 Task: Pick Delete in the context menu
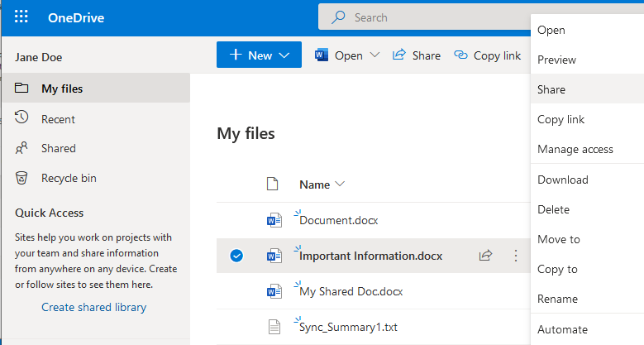coord(587,209)
